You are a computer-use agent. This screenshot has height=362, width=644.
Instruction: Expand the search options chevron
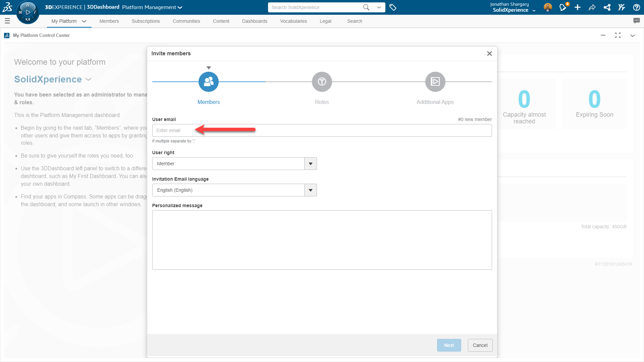pos(379,7)
